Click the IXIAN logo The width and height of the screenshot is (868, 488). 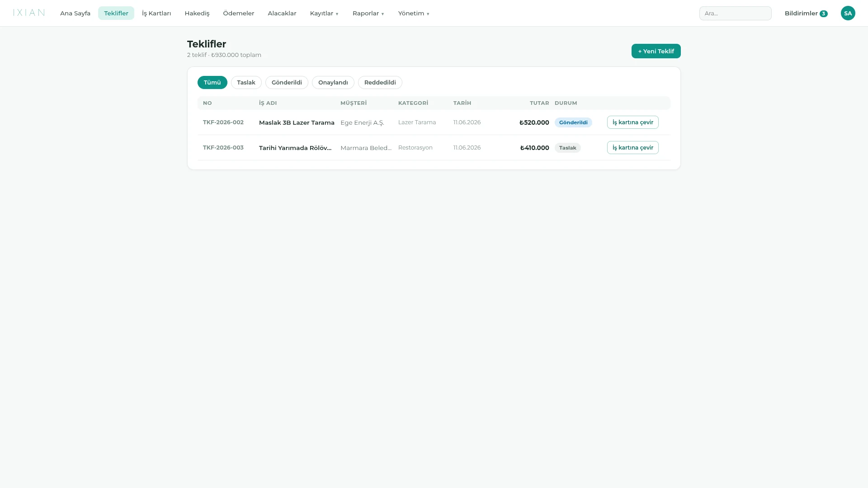[x=29, y=13]
